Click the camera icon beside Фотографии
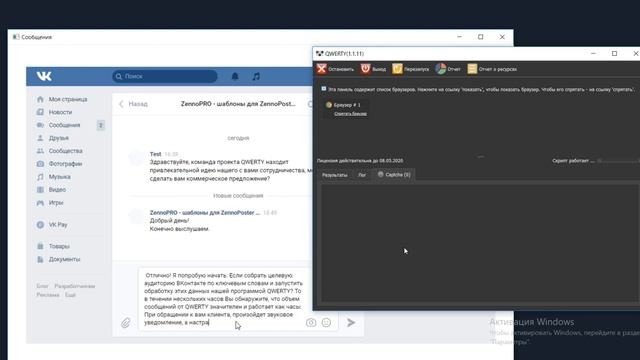The image size is (640, 360). [40, 164]
